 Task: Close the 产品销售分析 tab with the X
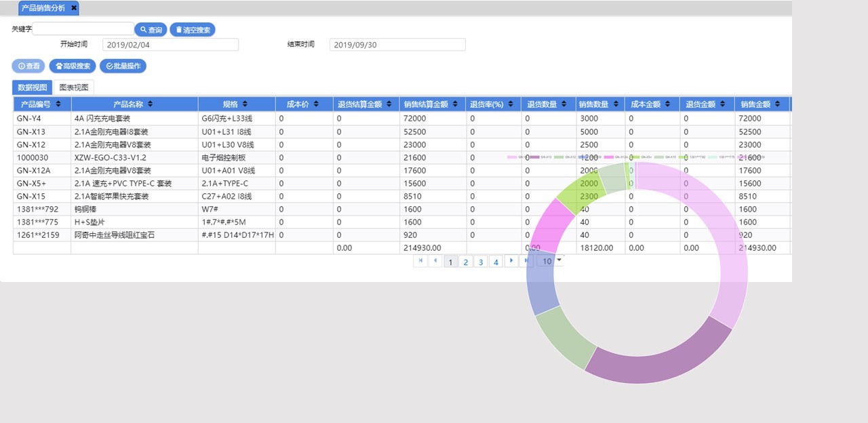coord(74,8)
